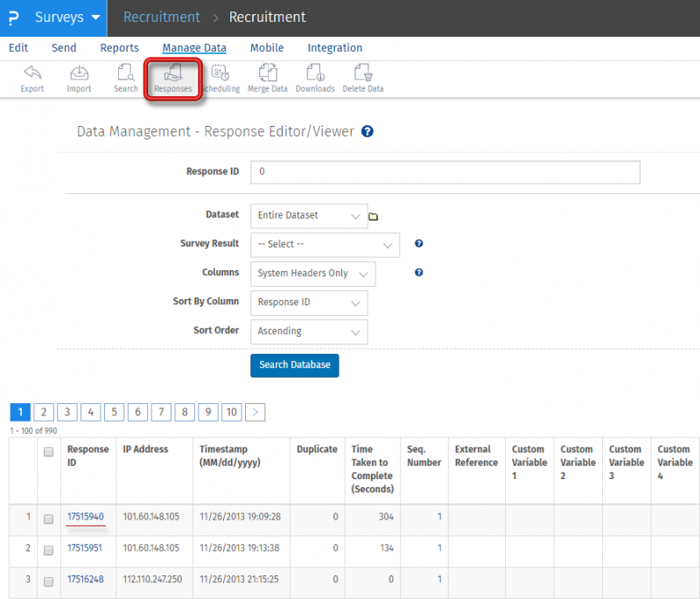Click the Downloads toolbar icon
700x599 pixels.
point(314,78)
